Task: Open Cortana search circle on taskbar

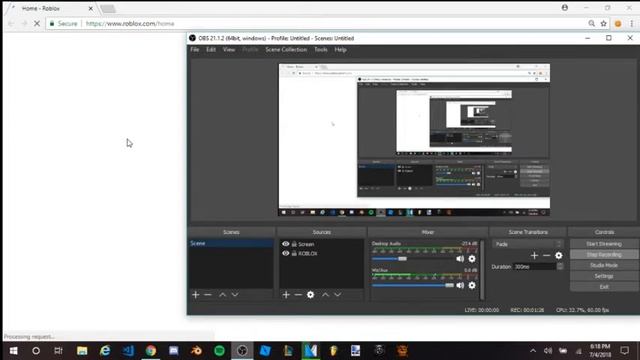Action: (x=36, y=351)
